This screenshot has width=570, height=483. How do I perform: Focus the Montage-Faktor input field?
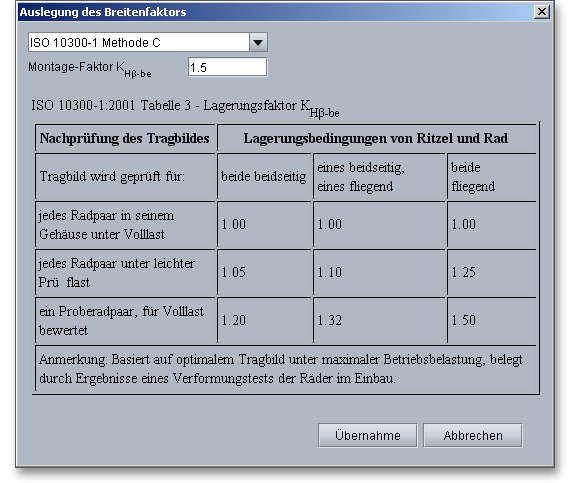pos(228,67)
